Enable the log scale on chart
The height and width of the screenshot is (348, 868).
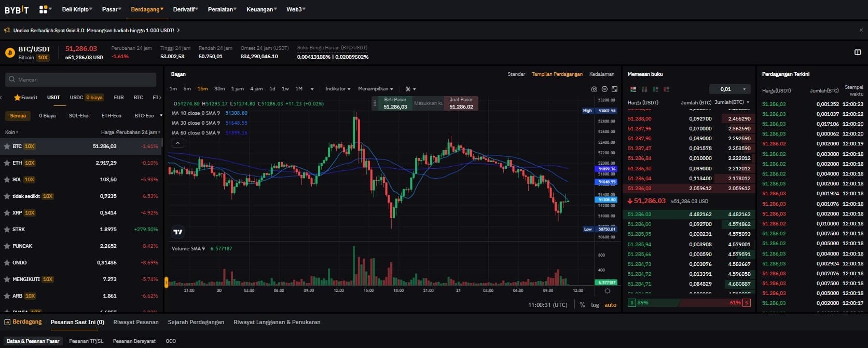[x=595, y=305]
